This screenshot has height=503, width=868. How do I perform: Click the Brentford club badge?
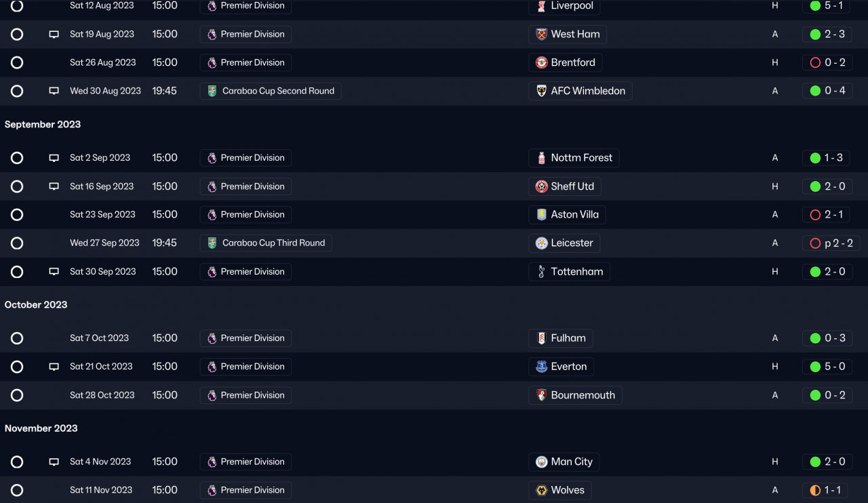click(x=541, y=63)
